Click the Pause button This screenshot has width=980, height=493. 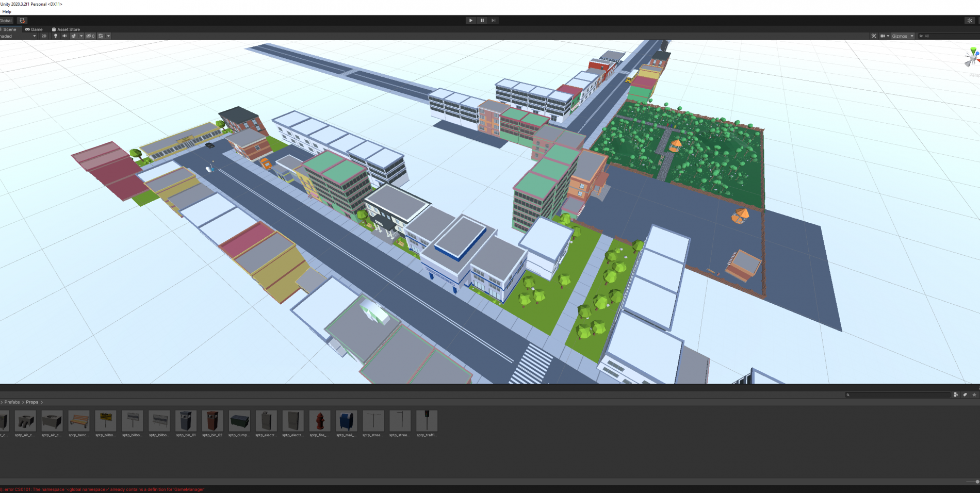point(482,21)
